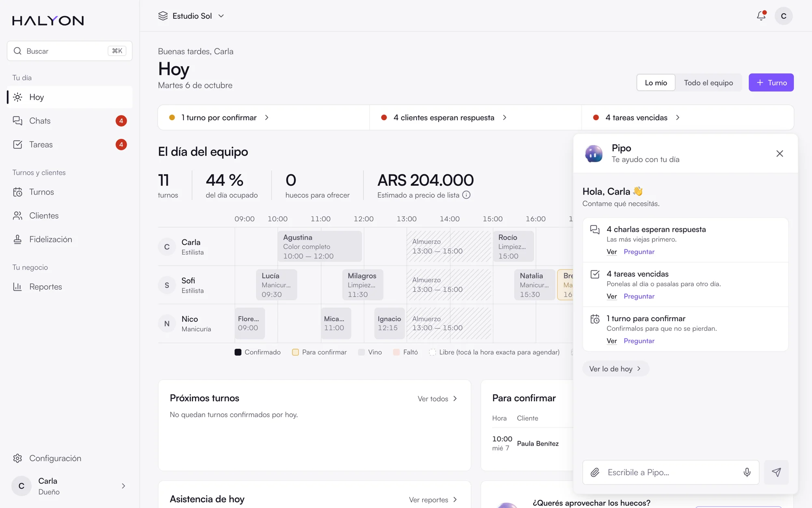Go to Turnos section
This screenshot has width=812, height=508.
point(69,192)
